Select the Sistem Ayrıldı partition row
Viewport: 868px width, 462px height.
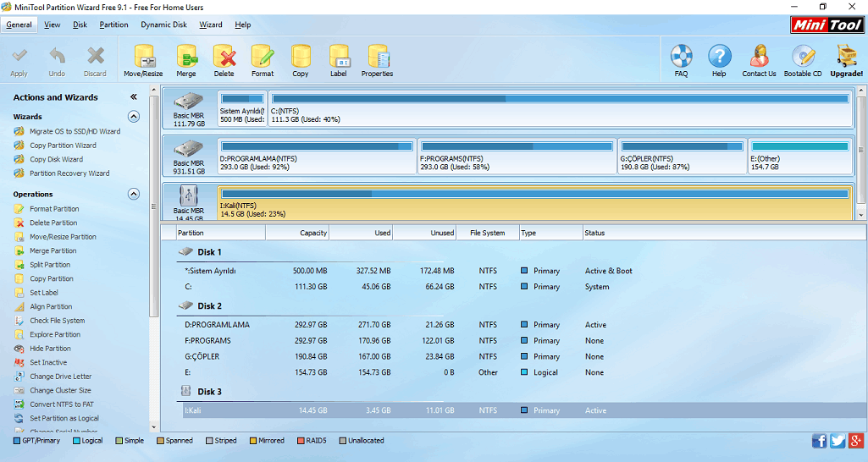pos(523,271)
